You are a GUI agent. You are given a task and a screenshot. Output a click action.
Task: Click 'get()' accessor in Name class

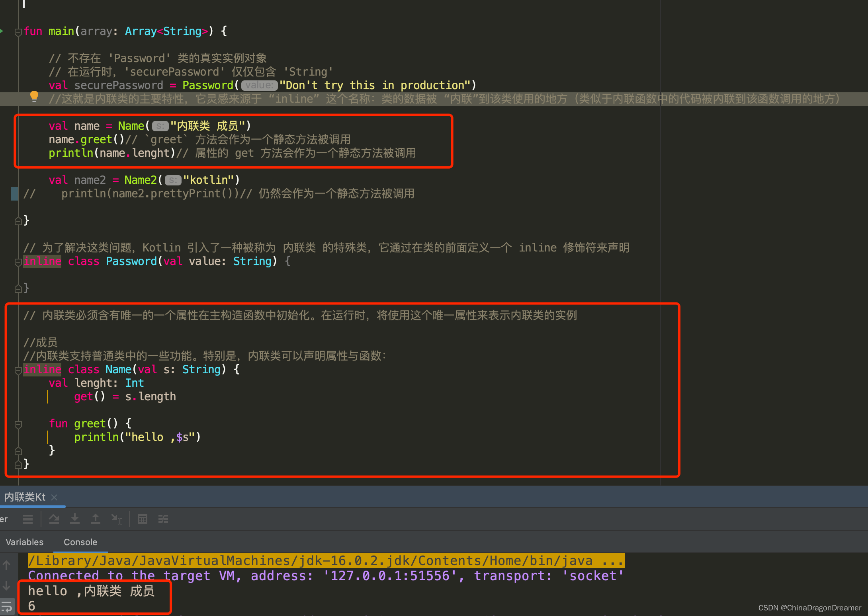click(x=90, y=396)
